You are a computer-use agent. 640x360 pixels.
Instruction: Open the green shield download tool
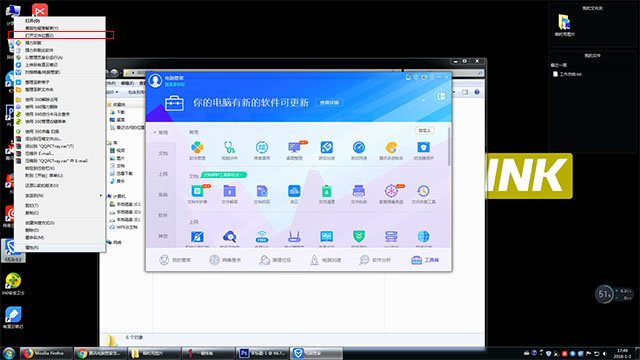click(359, 237)
